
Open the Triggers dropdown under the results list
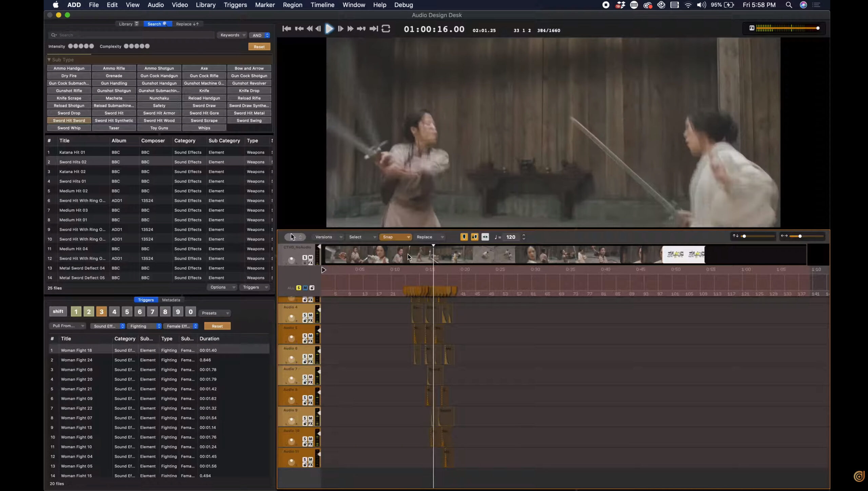(x=255, y=287)
